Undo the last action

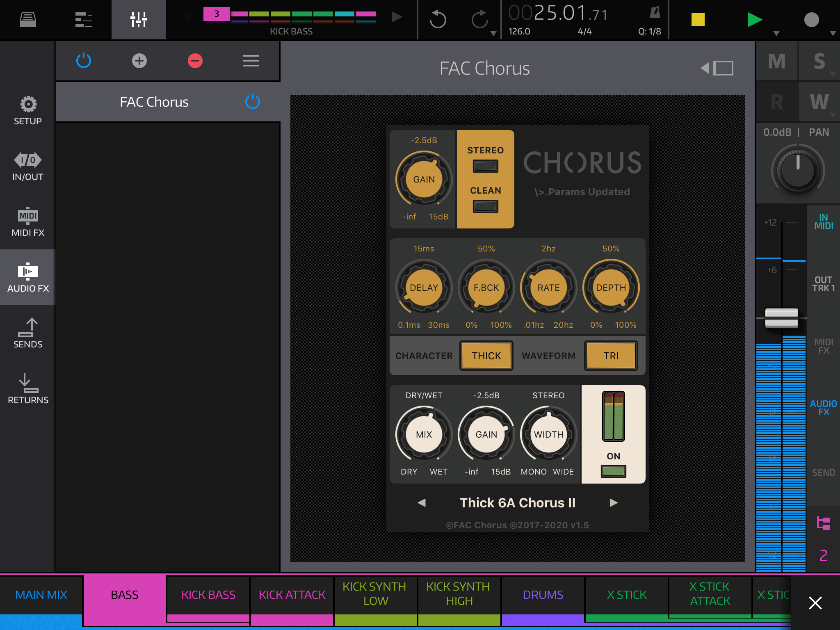(x=438, y=19)
